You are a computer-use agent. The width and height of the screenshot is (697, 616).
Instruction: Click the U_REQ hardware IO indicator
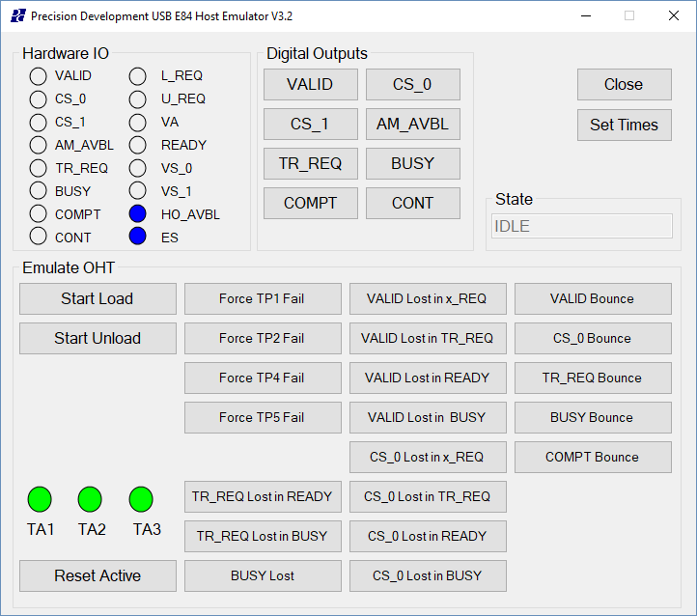pos(138,99)
